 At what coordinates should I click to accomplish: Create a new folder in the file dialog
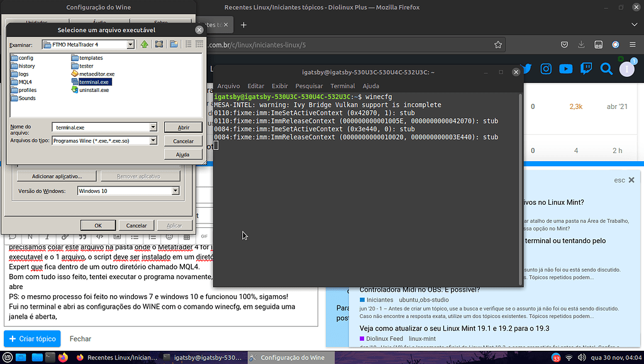point(173,44)
